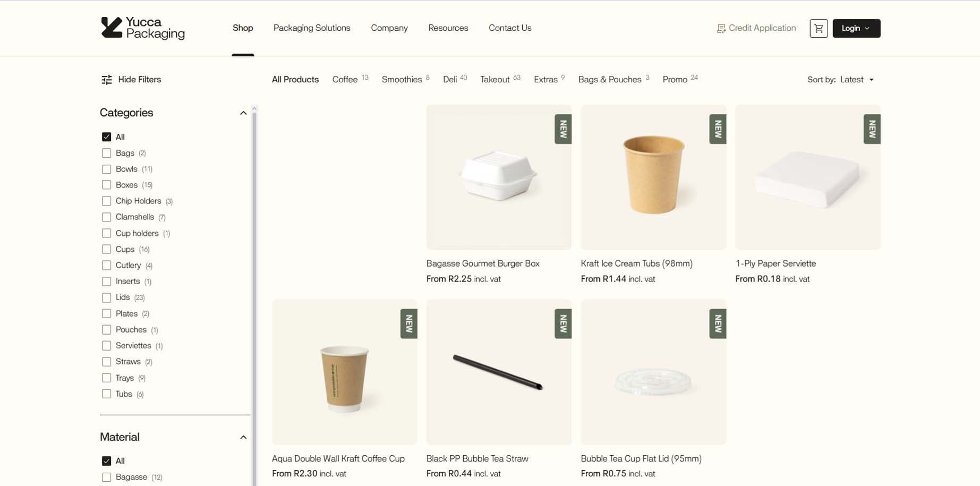Click the Yucca Packaging logo
The image size is (980, 486).
[143, 28]
